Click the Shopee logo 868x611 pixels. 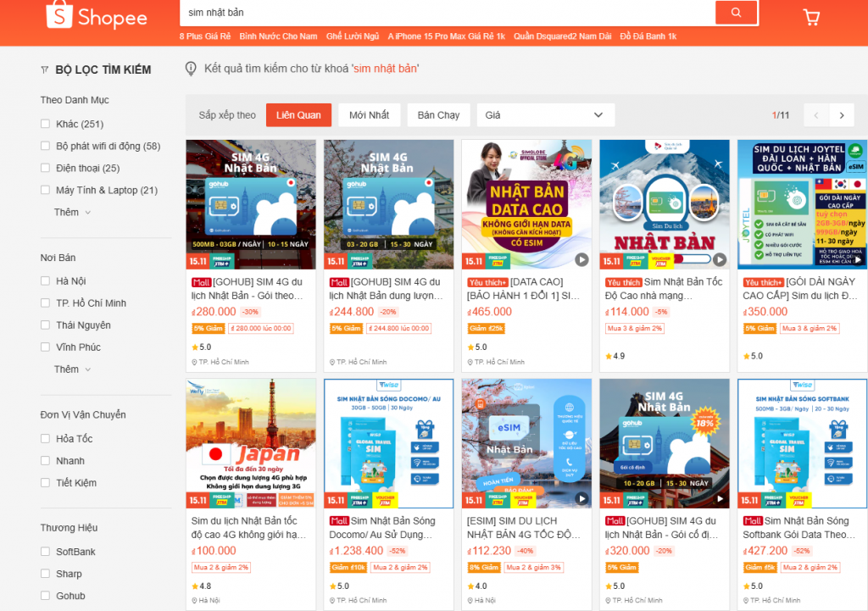[97, 15]
